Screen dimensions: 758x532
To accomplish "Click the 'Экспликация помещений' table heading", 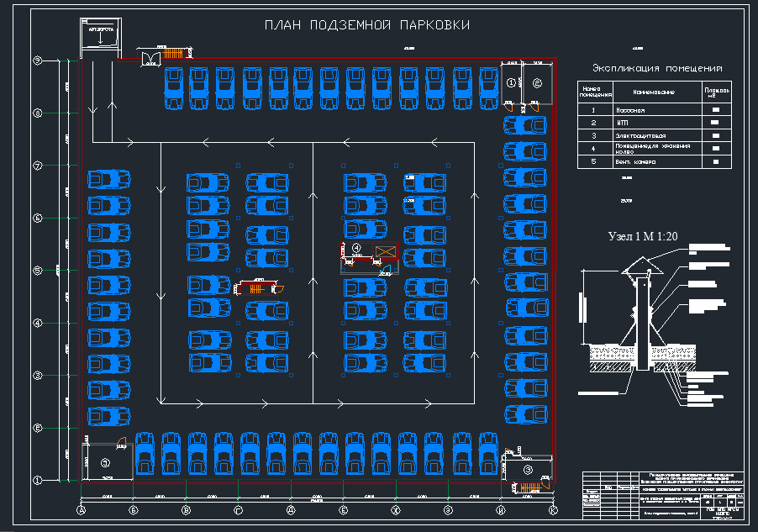I will (657, 68).
